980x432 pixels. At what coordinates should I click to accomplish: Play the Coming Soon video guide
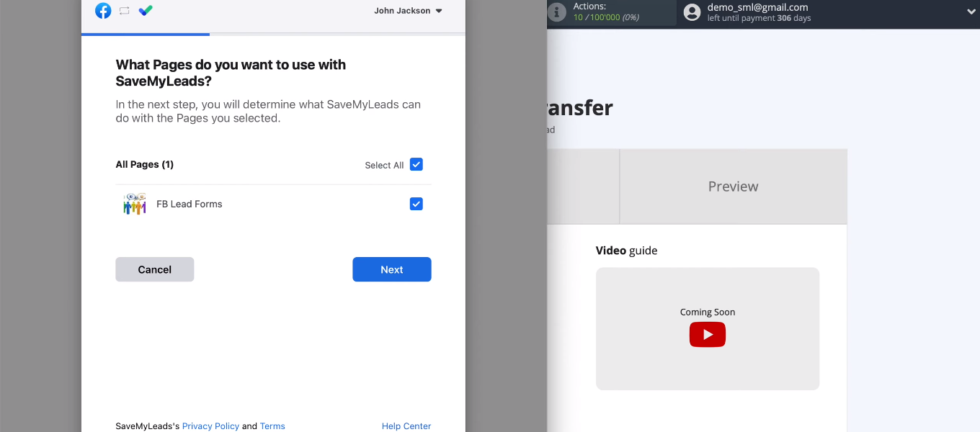point(708,335)
